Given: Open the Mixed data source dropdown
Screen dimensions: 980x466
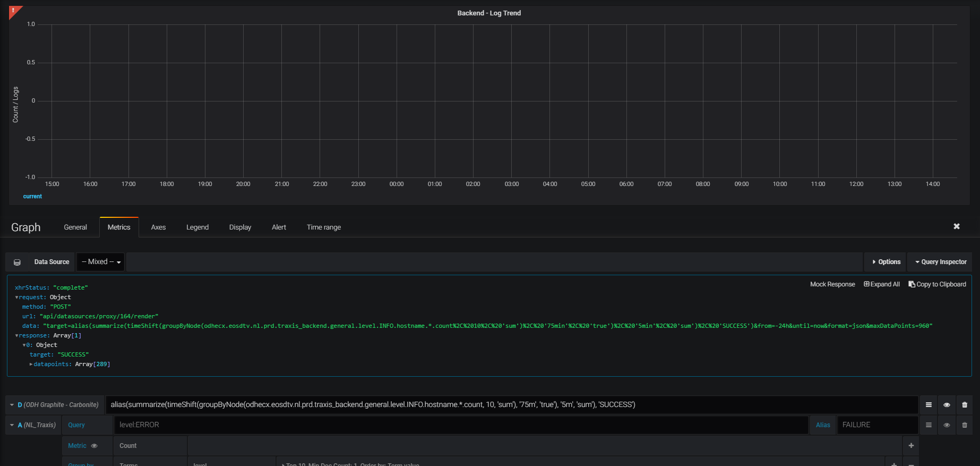Looking at the screenshot, I should pyautogui.click(x=101, y=262).
